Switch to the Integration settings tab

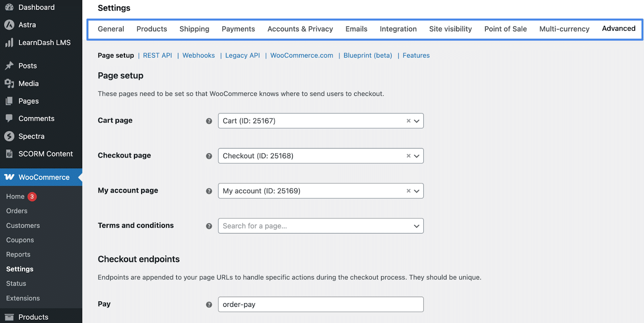[398, 29]
